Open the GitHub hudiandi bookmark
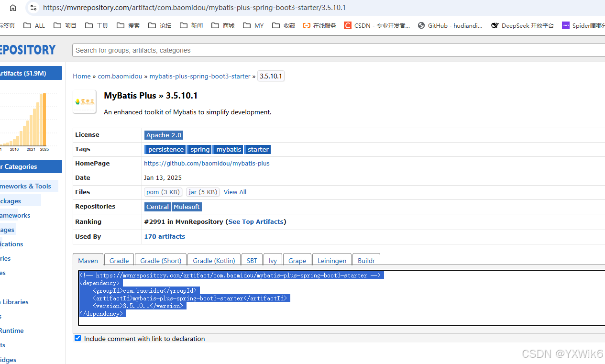 click(x=450, y=26)
